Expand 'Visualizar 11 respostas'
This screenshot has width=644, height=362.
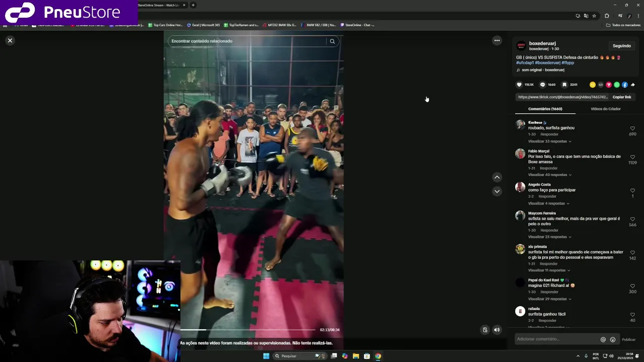point(549,270)
